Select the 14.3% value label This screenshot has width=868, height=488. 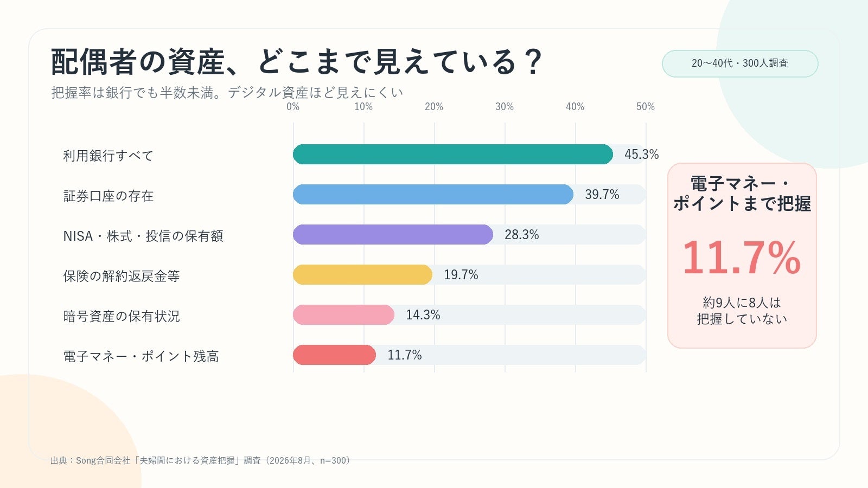click(x=423, y=315)
